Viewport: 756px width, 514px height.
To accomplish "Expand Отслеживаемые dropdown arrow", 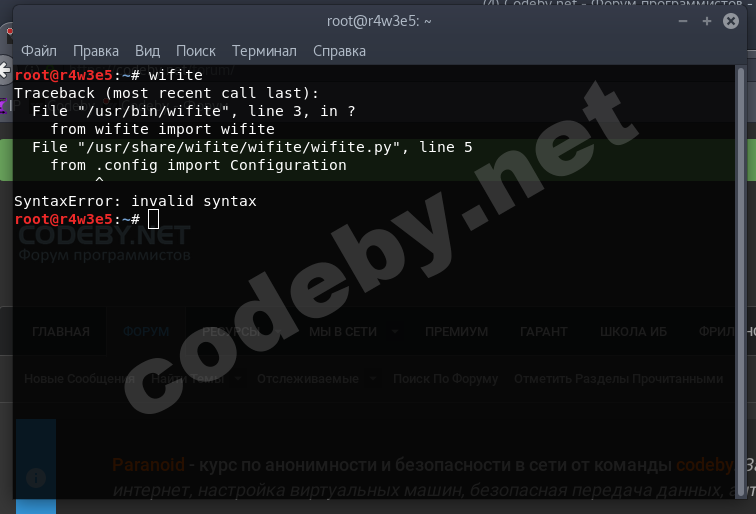I will [x=373, y=379].
